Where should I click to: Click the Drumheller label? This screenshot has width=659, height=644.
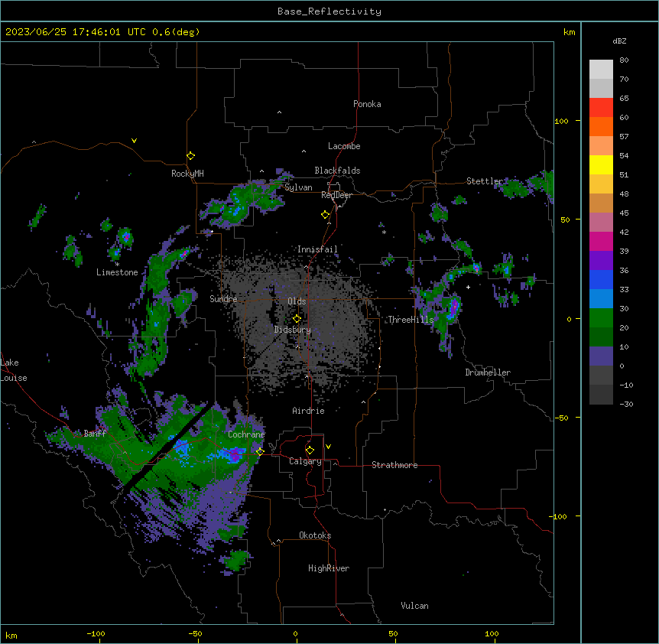[x=488, y=372]
